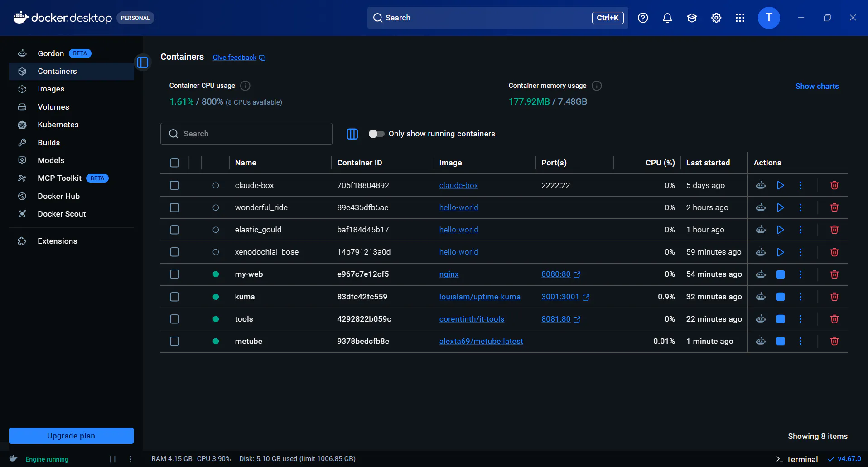Stop the my-web container

(x=780, y=274)
